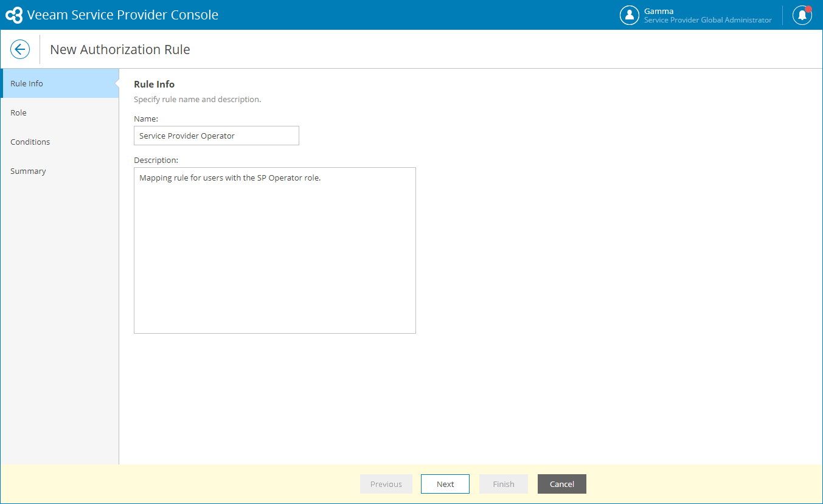Click the disabled Previous button
This screenshot has width=823, height=504.
tap(386, 484)
